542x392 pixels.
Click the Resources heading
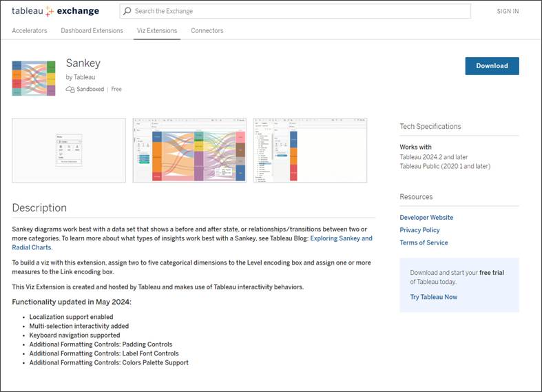tap(416, 197)
